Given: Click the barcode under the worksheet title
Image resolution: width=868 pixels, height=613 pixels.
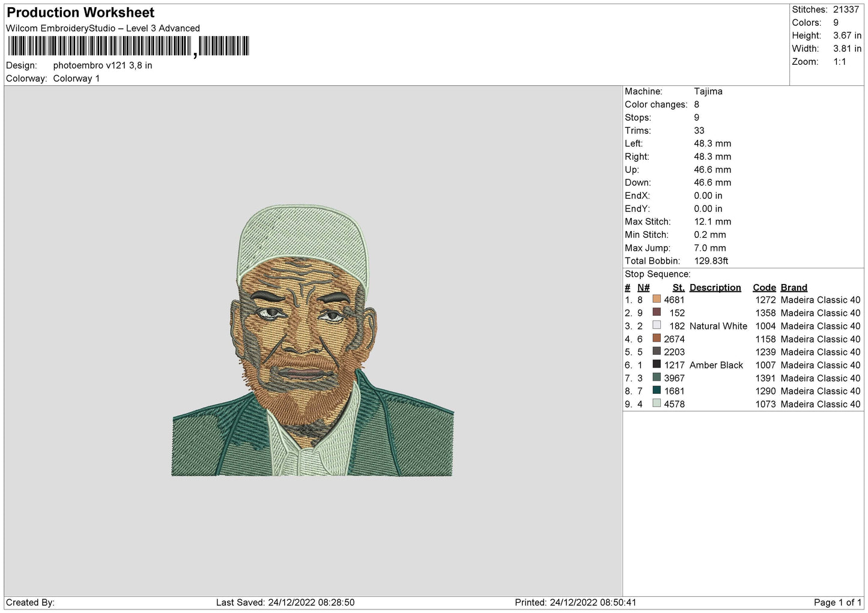Looking at the screenshot, I should point(129,46).
